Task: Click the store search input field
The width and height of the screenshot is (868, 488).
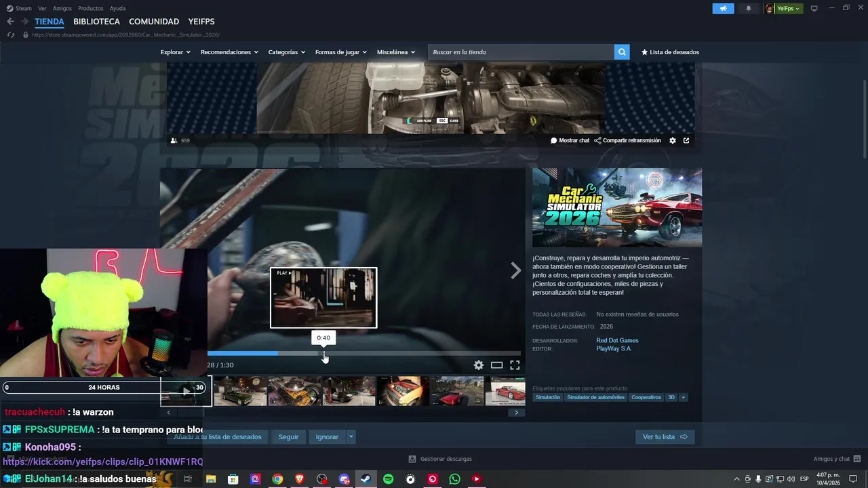Action: pos(521,52)
